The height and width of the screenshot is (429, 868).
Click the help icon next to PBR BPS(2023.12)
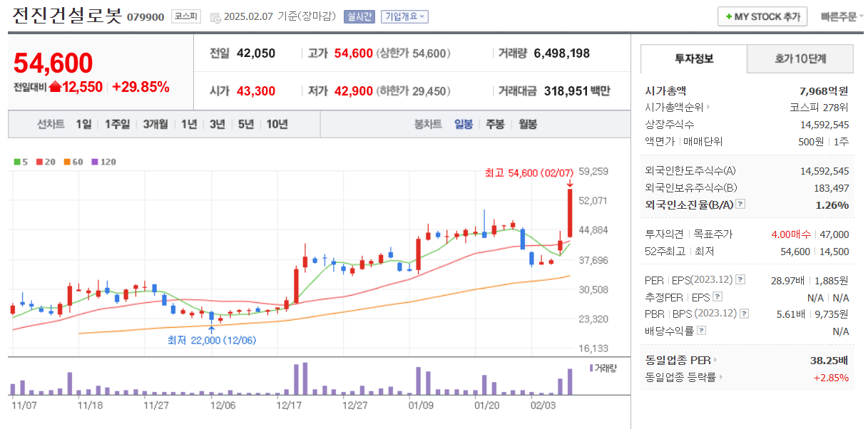point(745,314)
